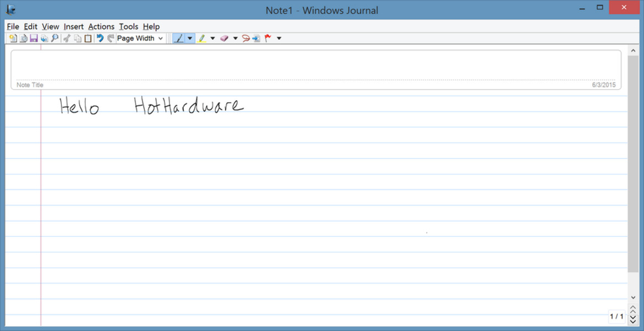Click the Paste clipboard icon
This screenshot has height=331, width=644.
click(x=88, y=38)
